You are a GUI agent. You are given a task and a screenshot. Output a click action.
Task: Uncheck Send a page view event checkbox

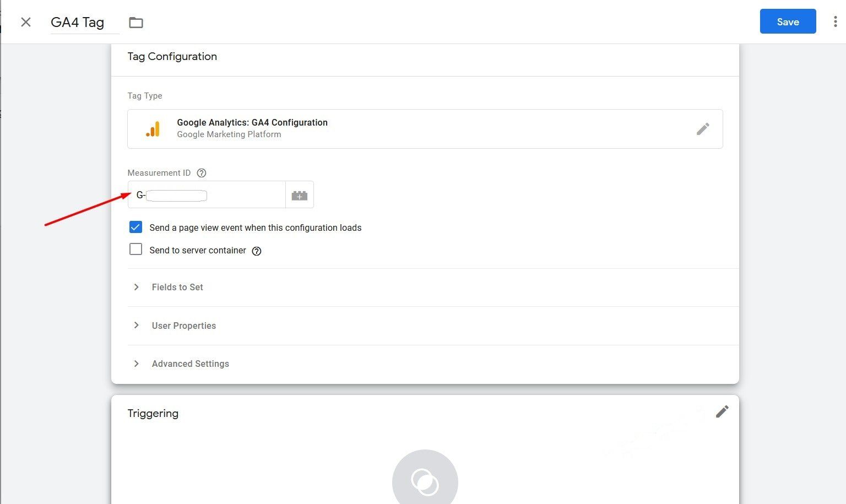(135, 227)
